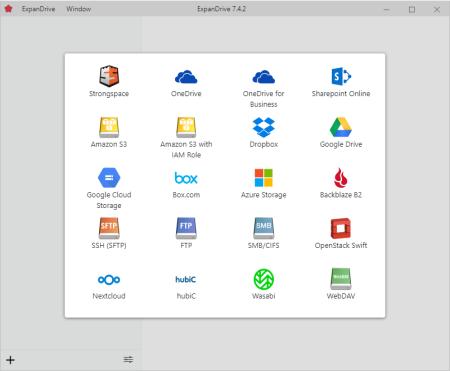Screen dimensions: 450x371
Task: Select the Box.com logo icon
Action: (186, 178)
